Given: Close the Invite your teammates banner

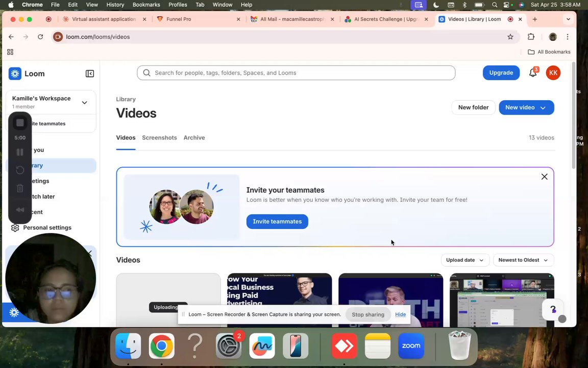Looking at the screenshot, I should tap(545, 176).
